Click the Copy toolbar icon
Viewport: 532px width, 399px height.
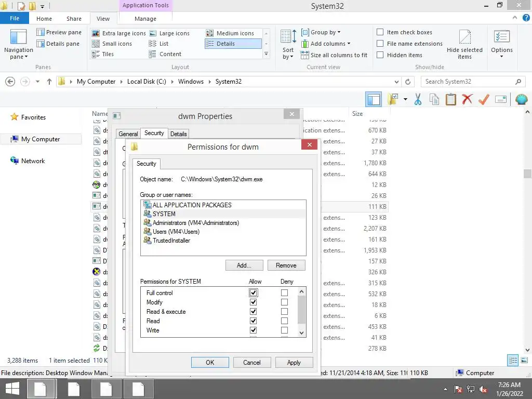click(x=434, y=99)
